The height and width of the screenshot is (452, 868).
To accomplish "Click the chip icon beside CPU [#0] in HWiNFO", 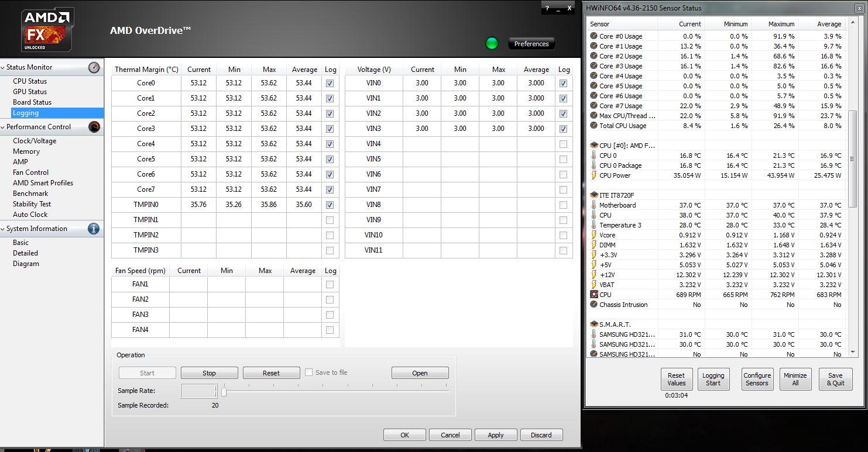I will pos(593,146).
